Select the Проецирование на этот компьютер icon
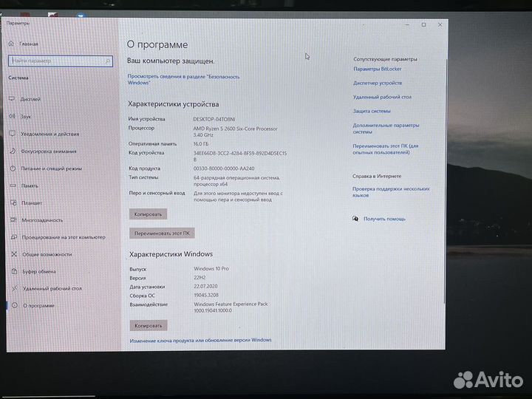Screen dimensions: 532x399 [x=14, y=237]
